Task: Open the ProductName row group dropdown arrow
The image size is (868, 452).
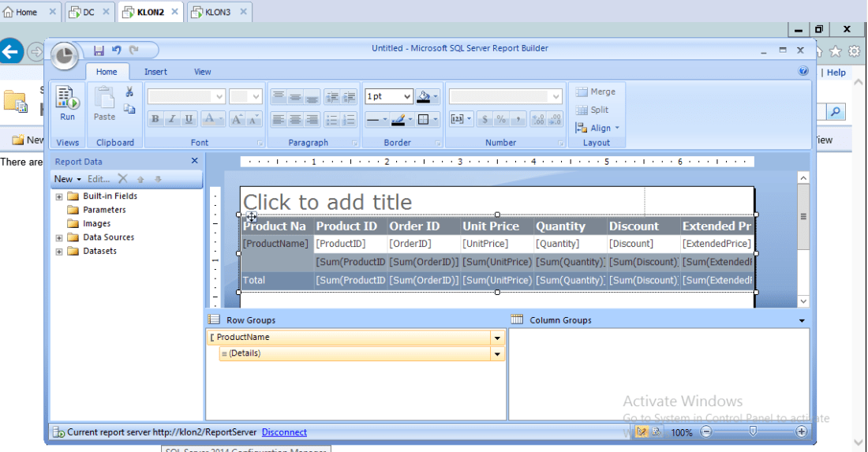Action: pyautogui.click(x=497, y=338)
